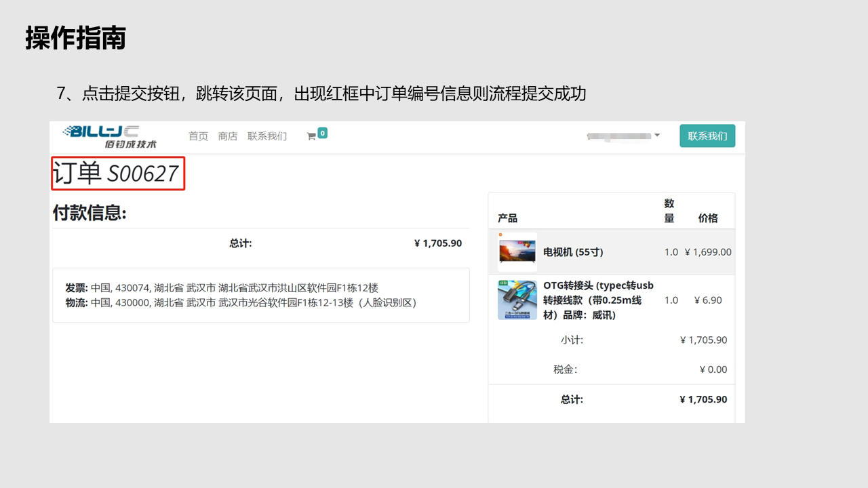This screenshot has width=868, height=488.
Task: Click the cart item count badge
Action: pos(323,133)
